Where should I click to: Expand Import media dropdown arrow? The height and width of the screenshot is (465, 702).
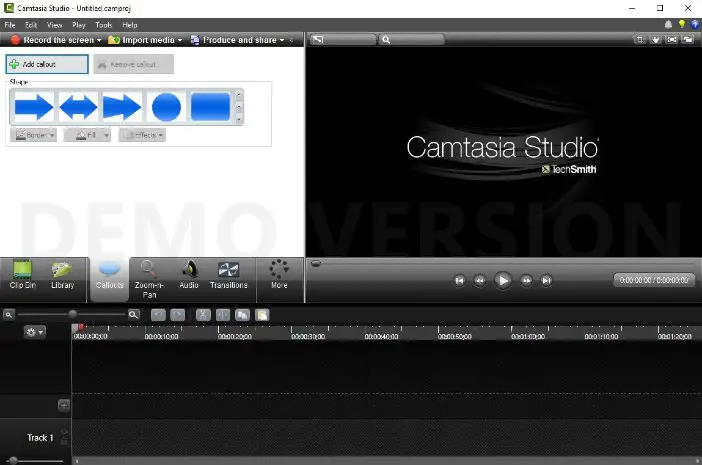click(x=180, y=40)
